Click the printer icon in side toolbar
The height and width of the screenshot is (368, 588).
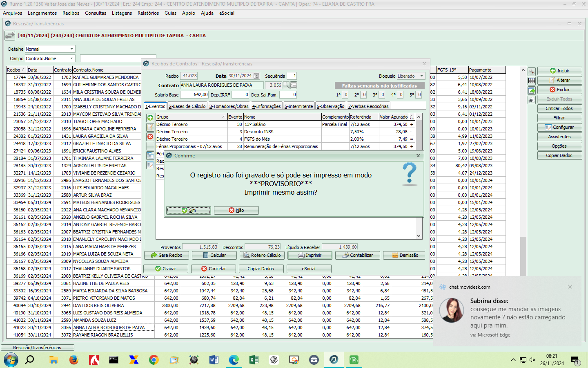click(532, 100)
